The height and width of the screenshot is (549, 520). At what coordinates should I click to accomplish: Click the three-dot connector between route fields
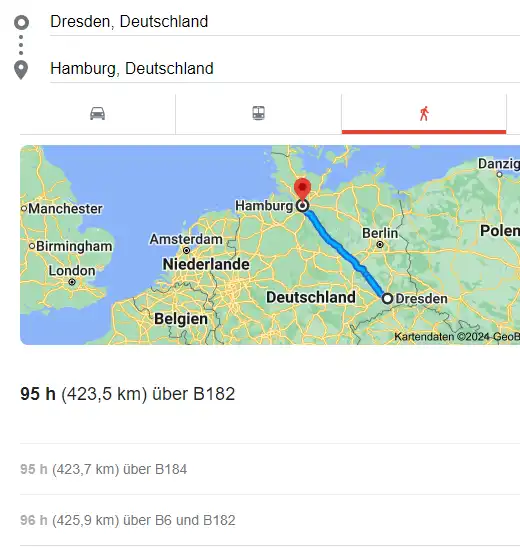pyautogui.click(x=21, y=45)
